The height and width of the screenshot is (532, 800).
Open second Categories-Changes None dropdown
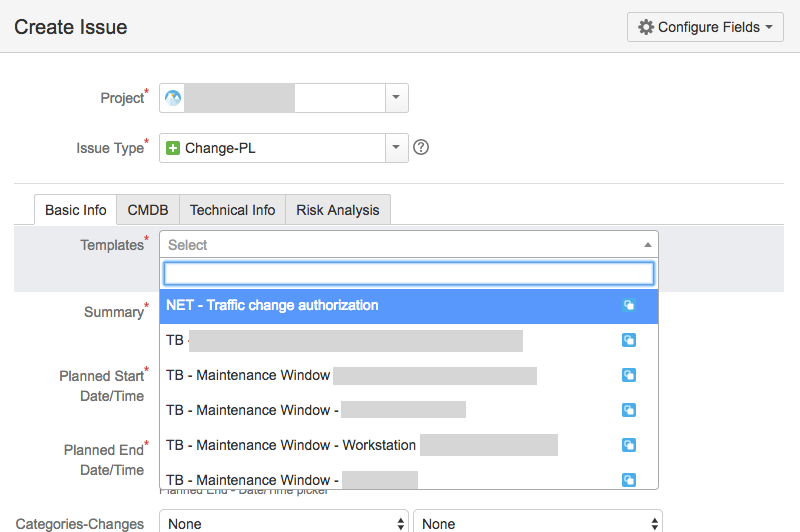[x=538, y=522]
